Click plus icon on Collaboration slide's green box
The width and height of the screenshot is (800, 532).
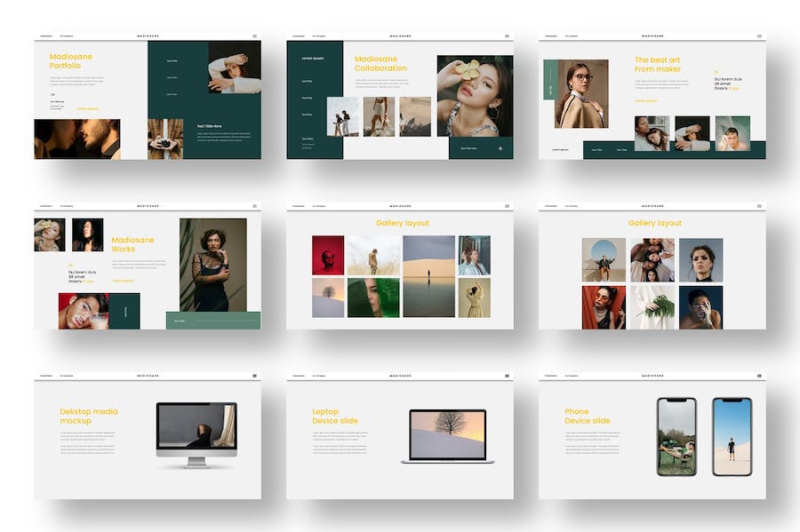click(500, 148)
